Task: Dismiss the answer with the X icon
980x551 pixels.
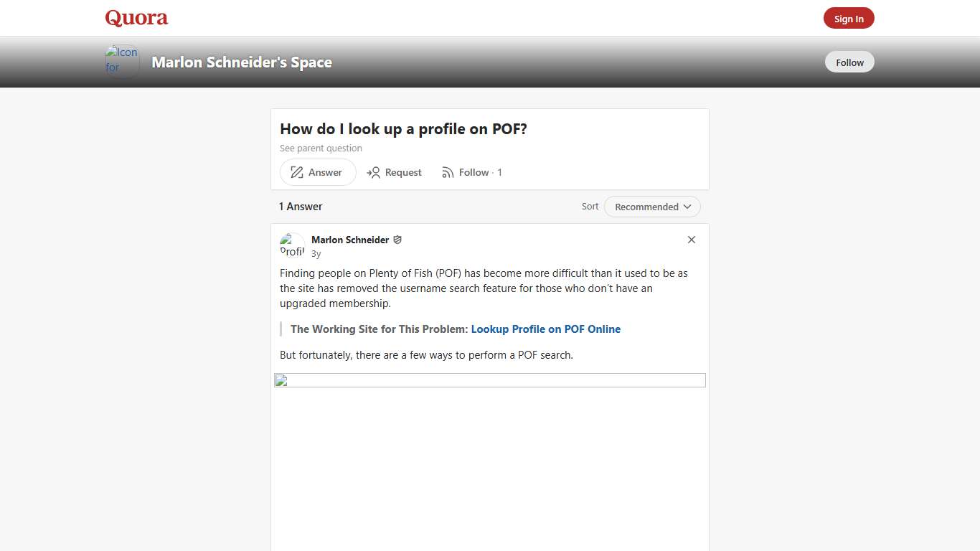Action: (x=691, y=240)
